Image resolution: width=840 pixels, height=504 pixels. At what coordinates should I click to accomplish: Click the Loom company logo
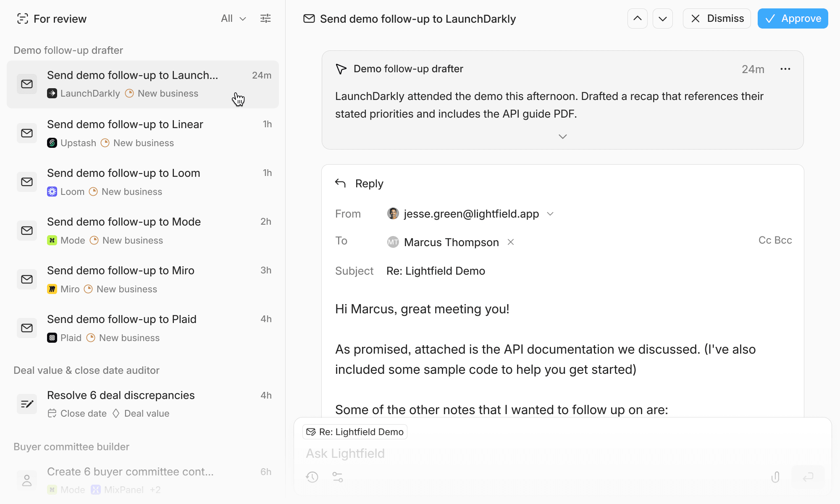52,192
